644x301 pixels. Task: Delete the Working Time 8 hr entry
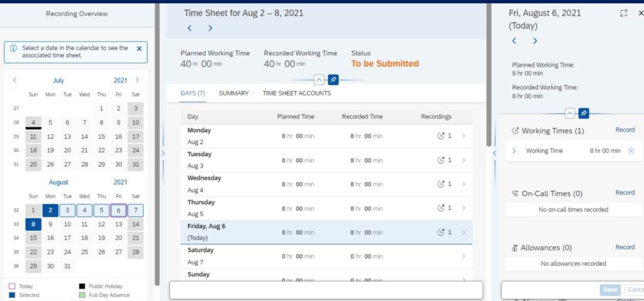click(631, 151)
